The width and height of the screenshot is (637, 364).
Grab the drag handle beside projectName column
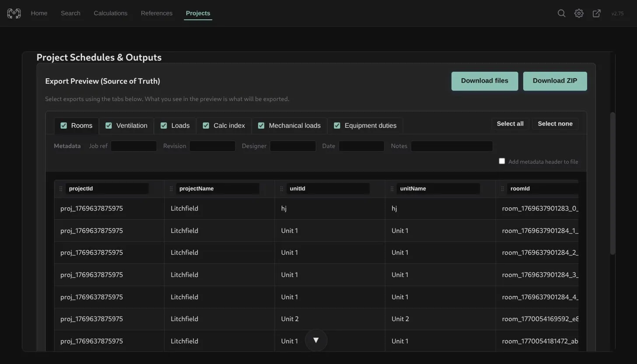click(x=171, y=189)
